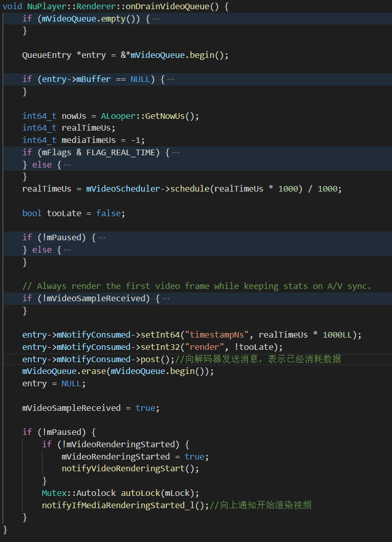Click 'FLAG_REAL_TIME' constant
The width and height of the screenshot is (392, 542).
click(121, 153)
